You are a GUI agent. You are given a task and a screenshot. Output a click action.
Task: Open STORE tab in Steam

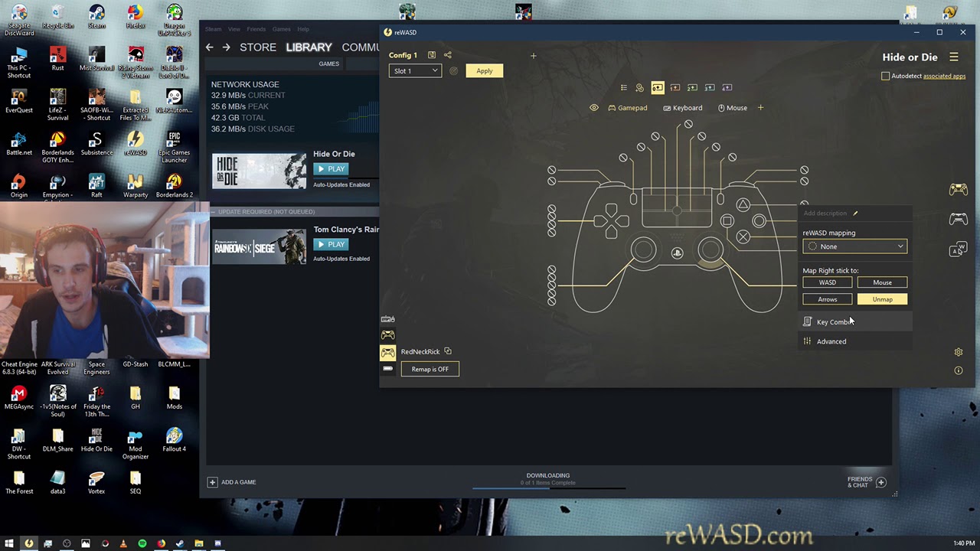tap(258, 47)
